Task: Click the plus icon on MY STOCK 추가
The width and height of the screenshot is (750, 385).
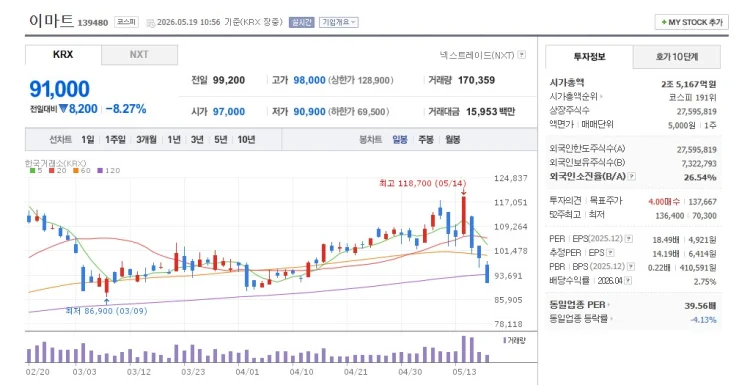Action: 664,22
